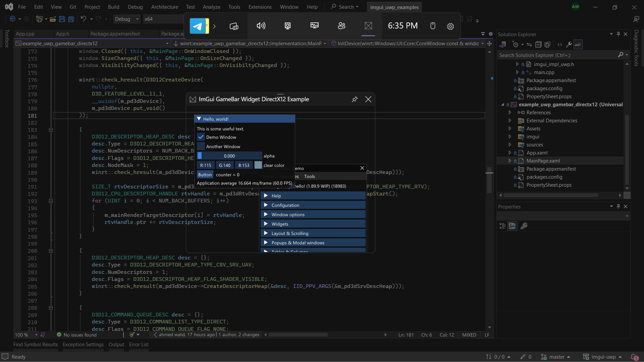This screenshot has height=362, width=644.
Task: Collapse the Hello, world! ImGui window
Action: pyautogui.click(x=199, y=119)
